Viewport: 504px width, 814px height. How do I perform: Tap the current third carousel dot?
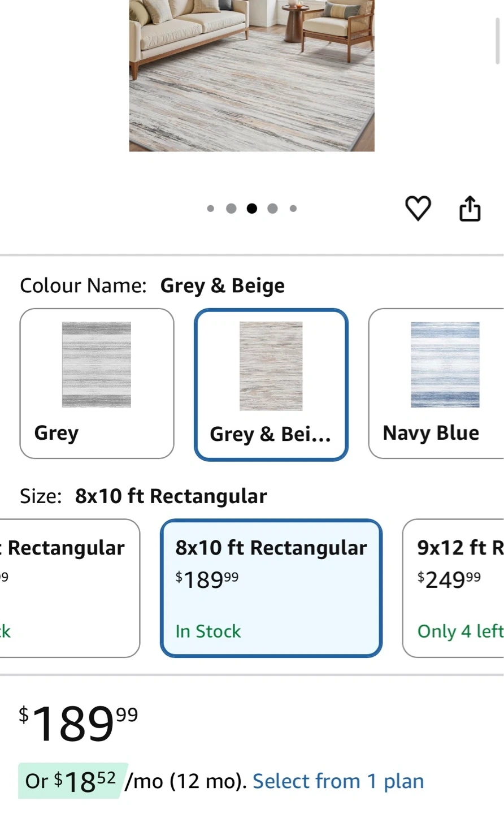pyautogui.click(x=252, y=209)
